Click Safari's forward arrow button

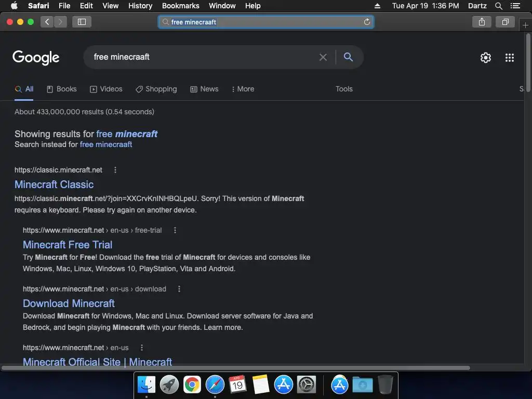coord(60,22)
